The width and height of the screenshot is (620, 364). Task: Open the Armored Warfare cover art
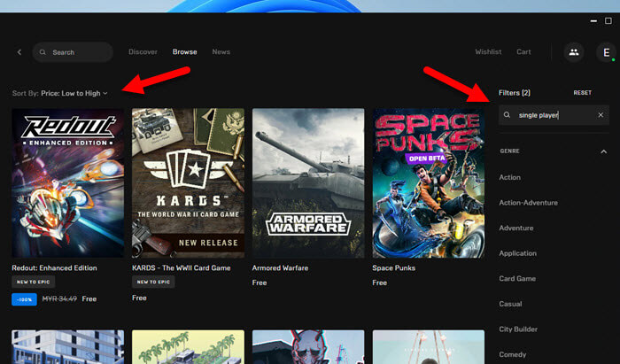click(x=308, y=183)
